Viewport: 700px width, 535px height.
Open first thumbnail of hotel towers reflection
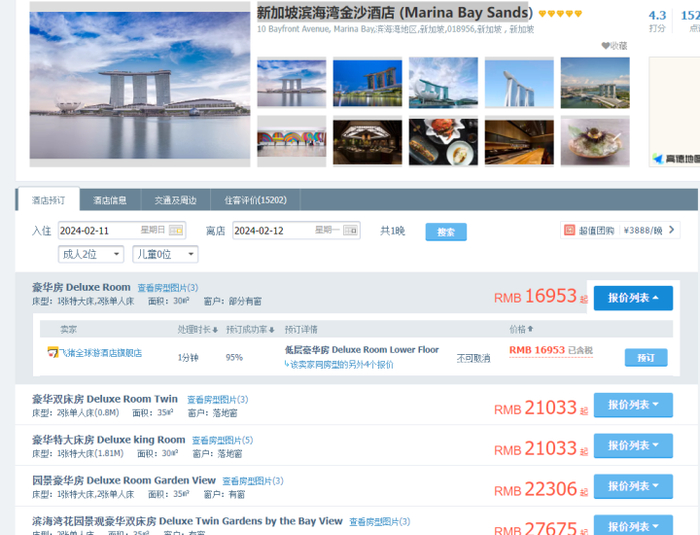click(x=292, y=83)
